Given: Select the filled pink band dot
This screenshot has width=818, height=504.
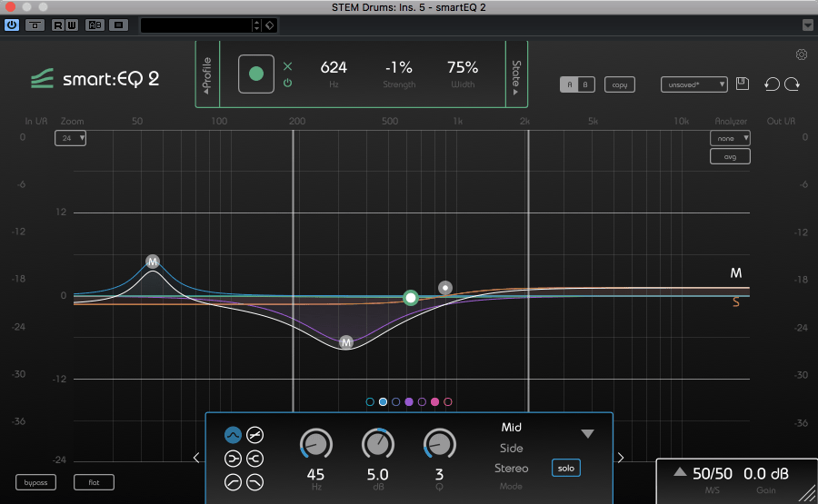Looking at the screenshot, I should (434, 402).
